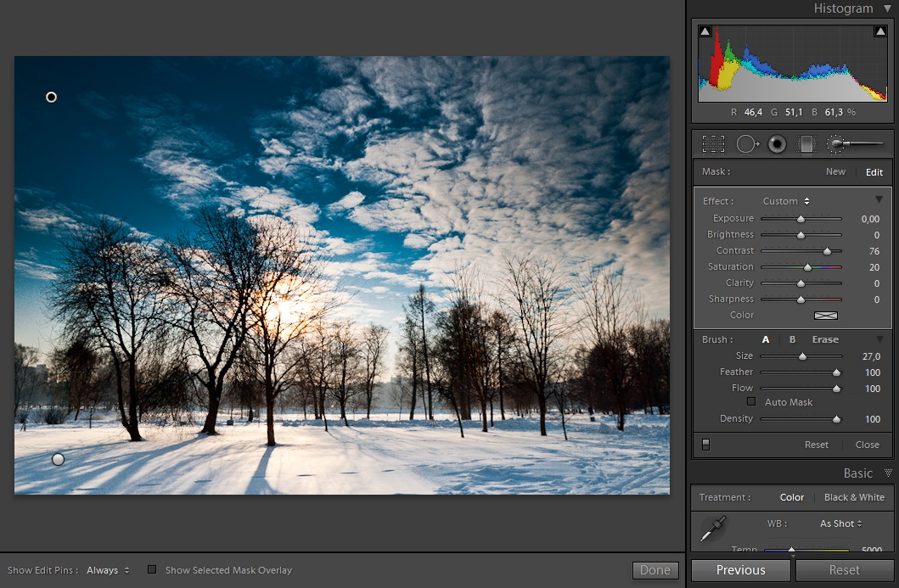Click the Done button

[655, 570]
